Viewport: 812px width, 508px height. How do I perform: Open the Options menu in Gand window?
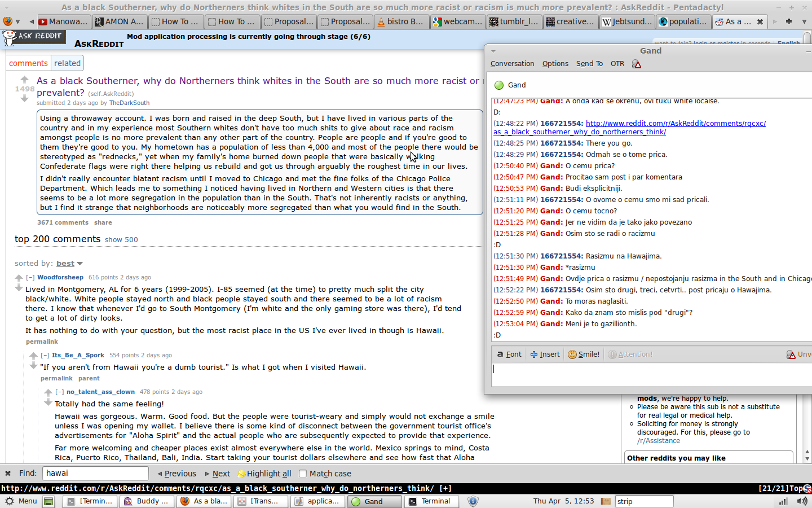(x=555, y=64)
